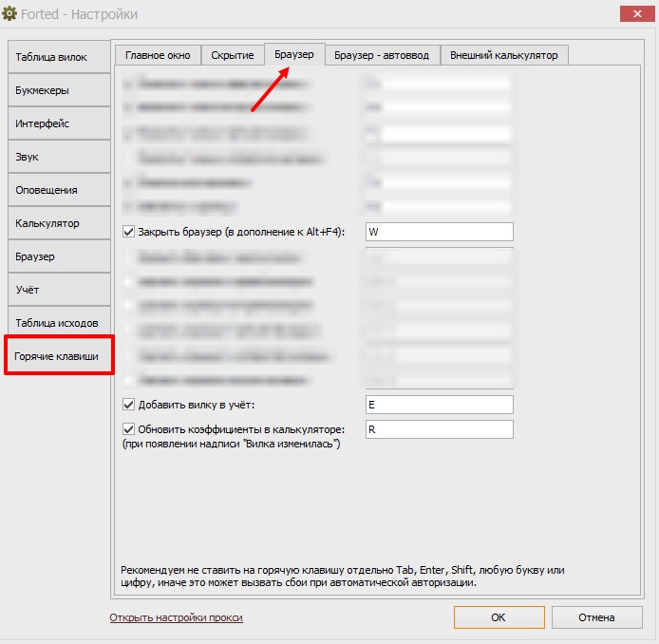Image resolution: width=659 pixels, height=644 pixels.
Task: Confirm settings with the OK button
Action: (x=499, y=617)
